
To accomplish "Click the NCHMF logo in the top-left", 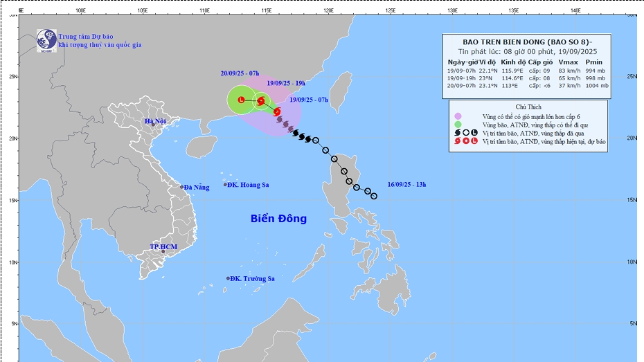I will [46, 40].
